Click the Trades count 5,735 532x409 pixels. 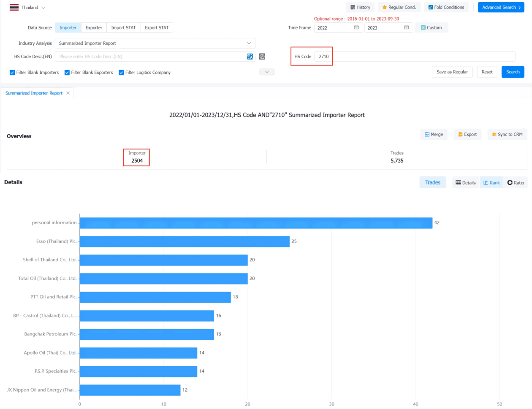[397, 161]
